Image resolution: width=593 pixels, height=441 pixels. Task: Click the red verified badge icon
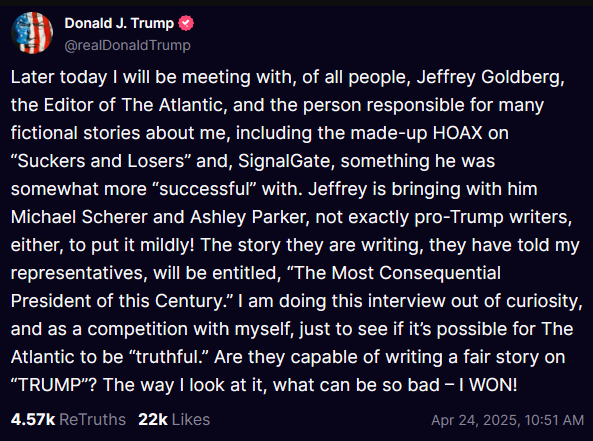(186, 23)
